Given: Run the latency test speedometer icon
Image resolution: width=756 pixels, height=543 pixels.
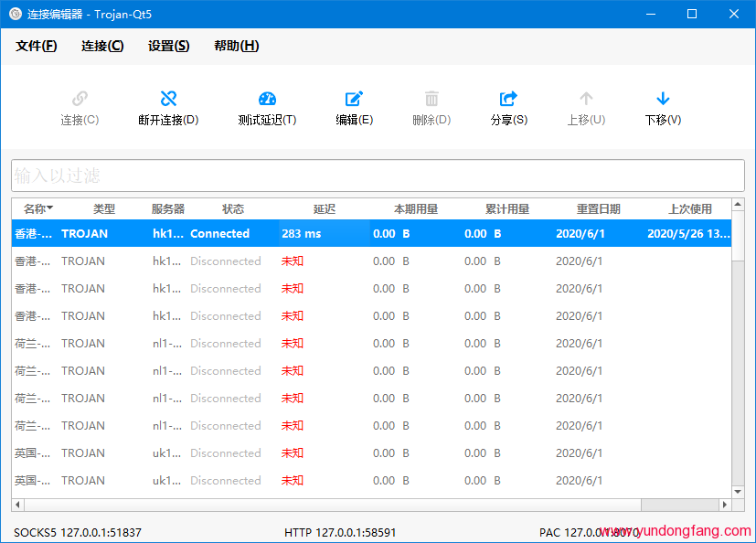Looking at the screenshot, I should click(x=267, y=99).
